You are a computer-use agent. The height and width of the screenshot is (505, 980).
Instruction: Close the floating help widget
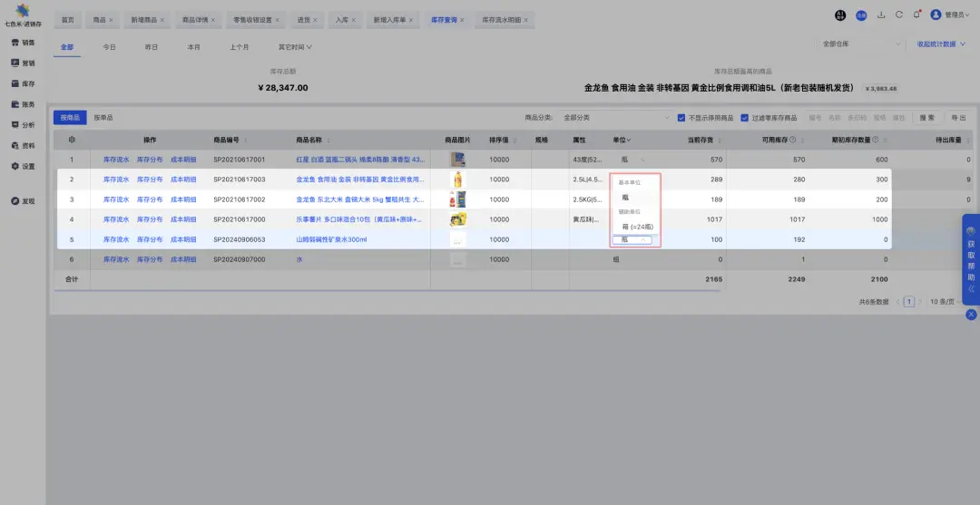971,314
